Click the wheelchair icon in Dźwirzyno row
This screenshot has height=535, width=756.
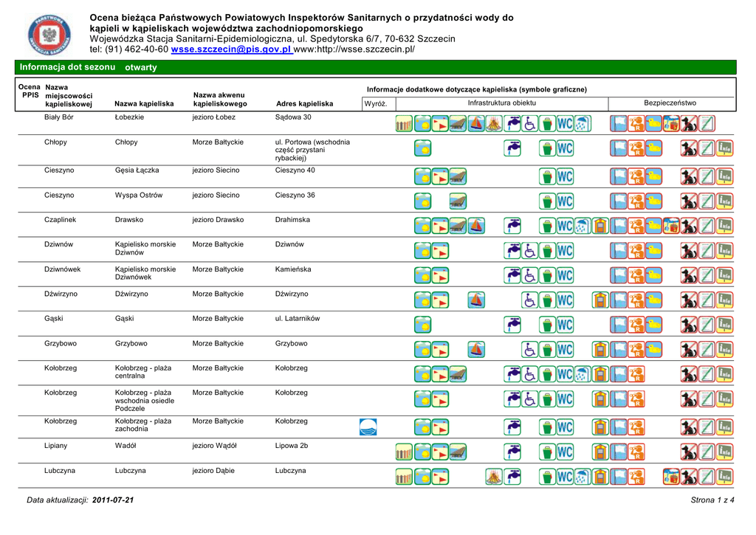pos(529,300)
